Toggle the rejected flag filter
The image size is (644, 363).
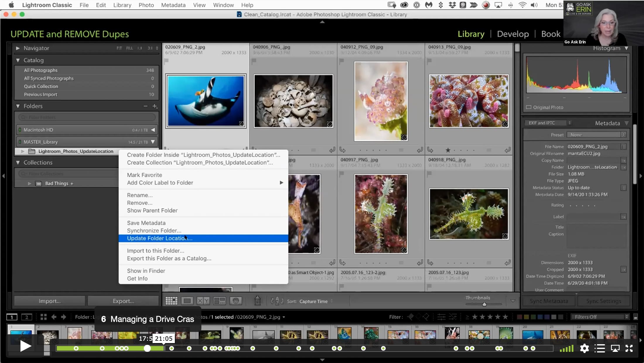point(426,317)
